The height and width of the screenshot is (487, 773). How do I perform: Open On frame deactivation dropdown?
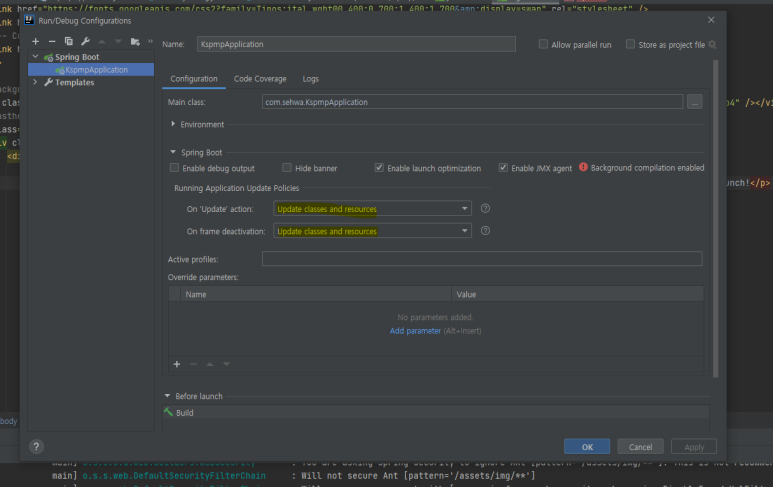click(372, 231)
